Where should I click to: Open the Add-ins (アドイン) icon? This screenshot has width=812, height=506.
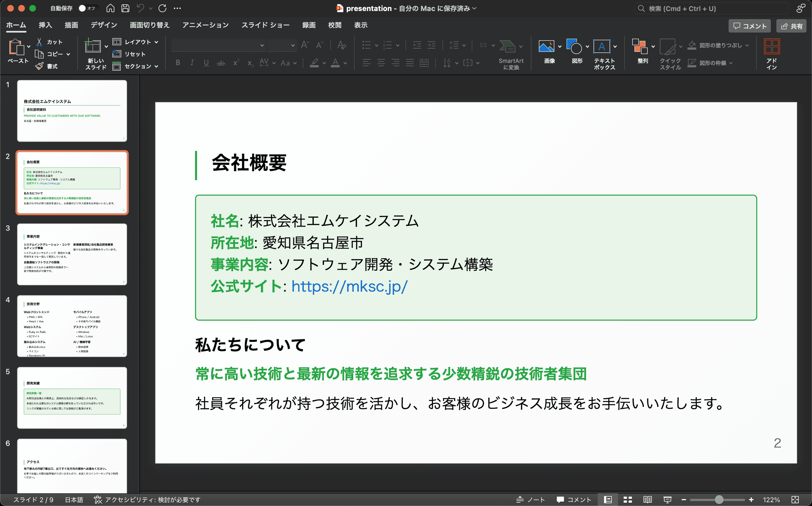pos(771,47)
